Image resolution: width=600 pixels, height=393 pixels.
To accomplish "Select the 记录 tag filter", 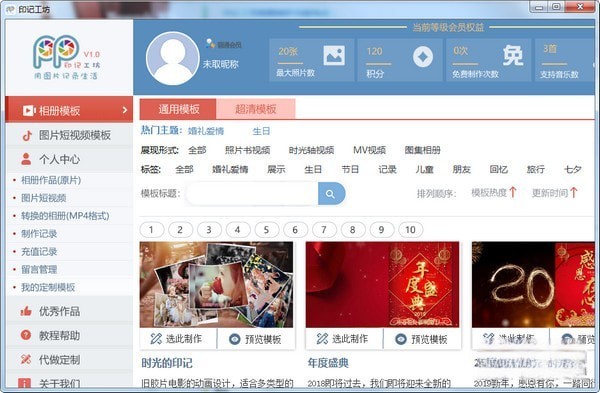I will (x=387, y=169).
